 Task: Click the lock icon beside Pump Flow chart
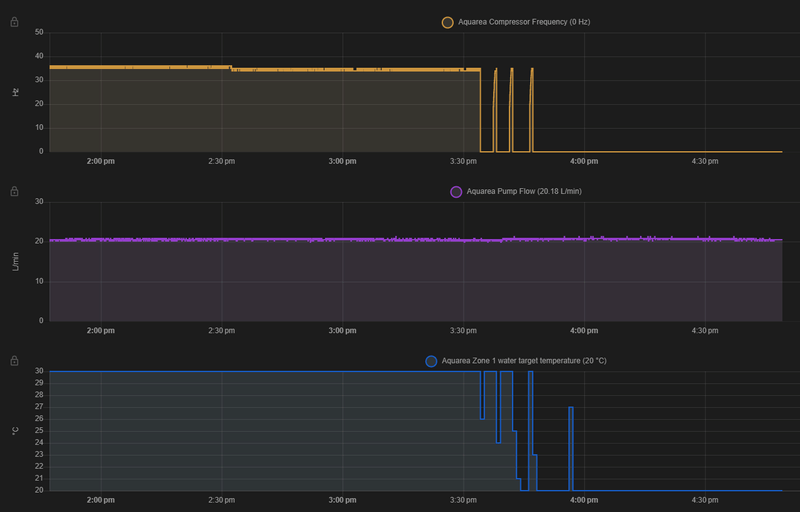[x=14, y=191]
